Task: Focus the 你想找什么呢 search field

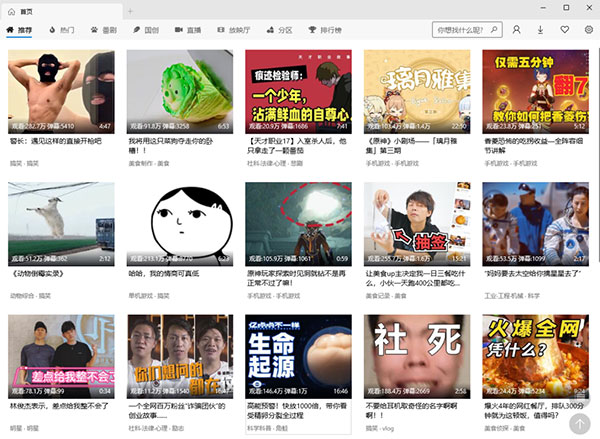Action: tap(458, 31)
